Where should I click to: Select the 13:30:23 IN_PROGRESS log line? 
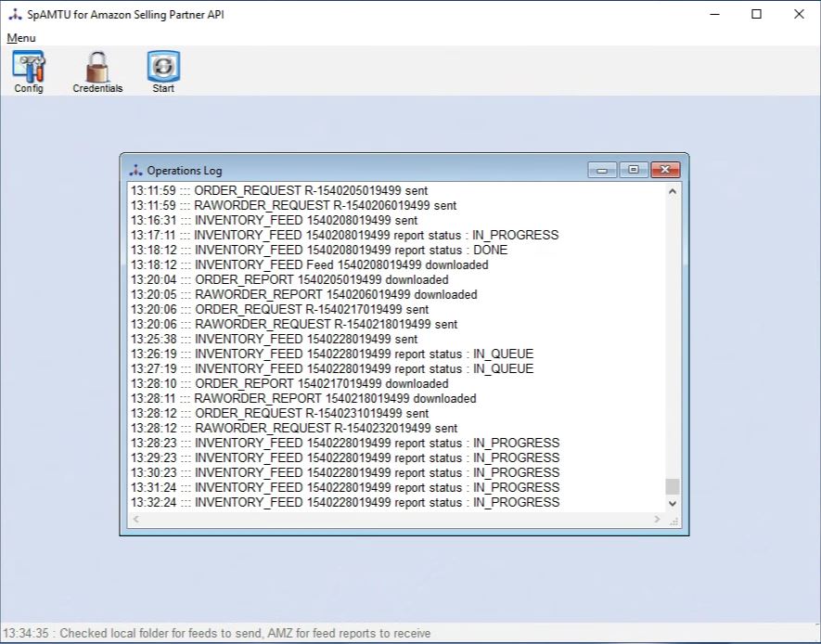[345, 472]
